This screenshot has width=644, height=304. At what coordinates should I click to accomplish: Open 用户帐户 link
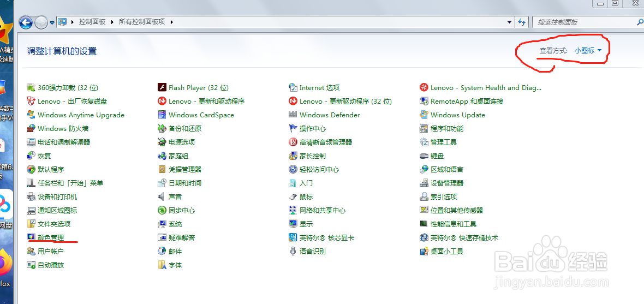point(51,251)
